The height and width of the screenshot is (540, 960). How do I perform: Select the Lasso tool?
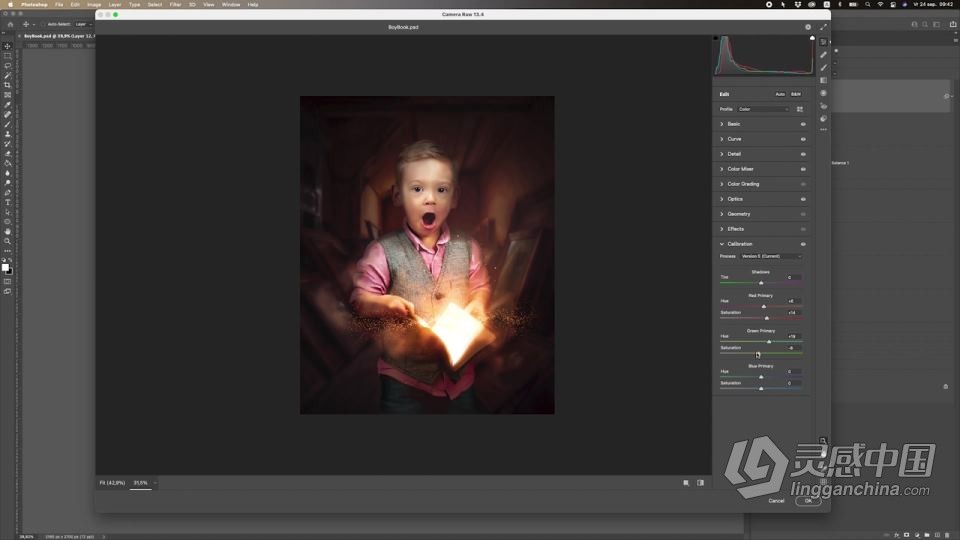[x=7, y=66]
